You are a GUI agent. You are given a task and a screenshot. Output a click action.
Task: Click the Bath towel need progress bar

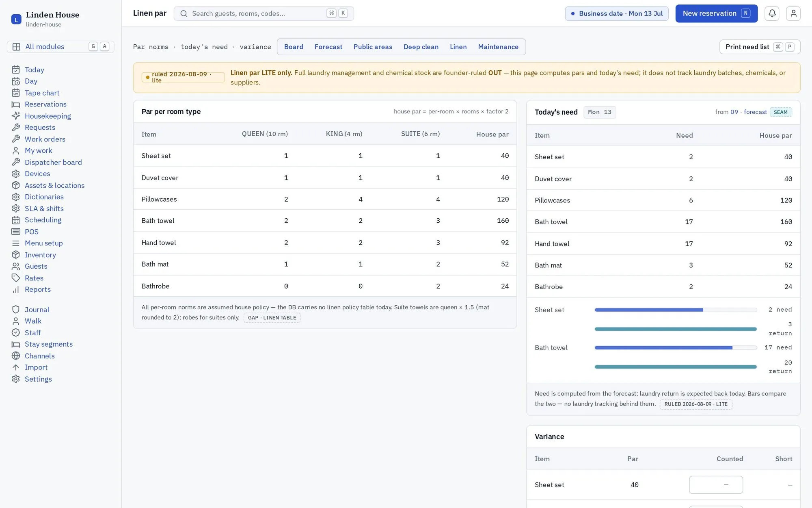click(x=676, y=347)
